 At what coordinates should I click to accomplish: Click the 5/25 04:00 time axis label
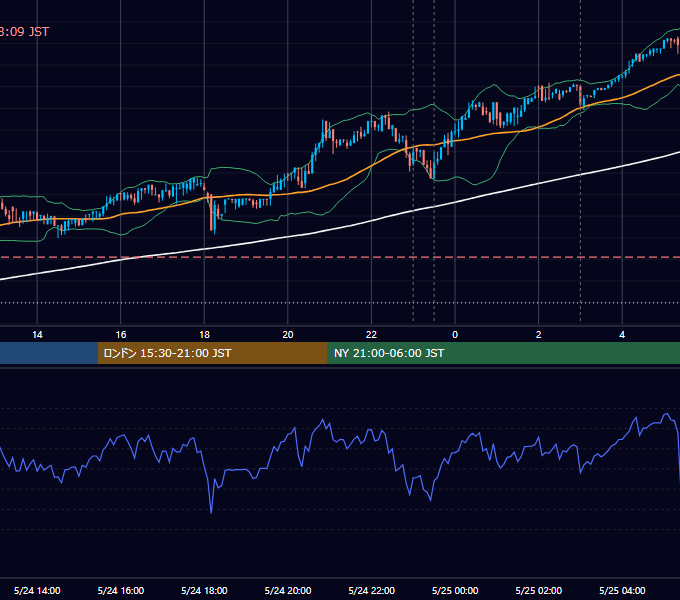tap(622, 590)
